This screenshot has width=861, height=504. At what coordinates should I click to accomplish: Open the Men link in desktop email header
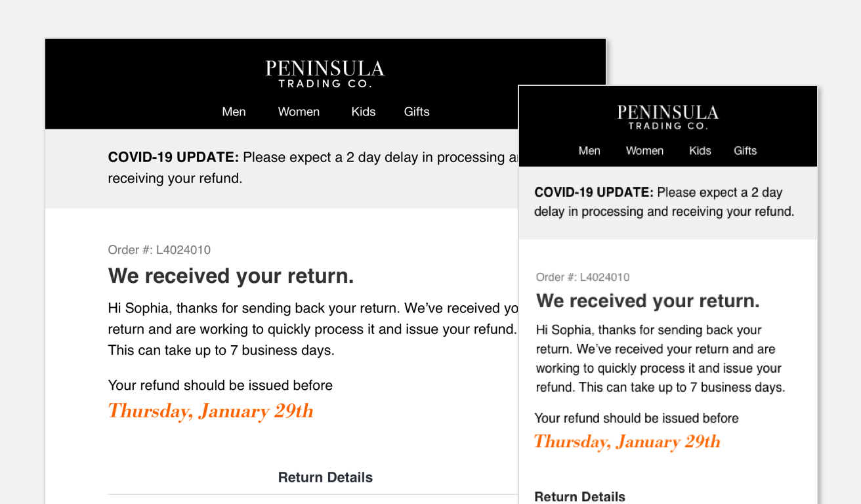click(234, 112)
